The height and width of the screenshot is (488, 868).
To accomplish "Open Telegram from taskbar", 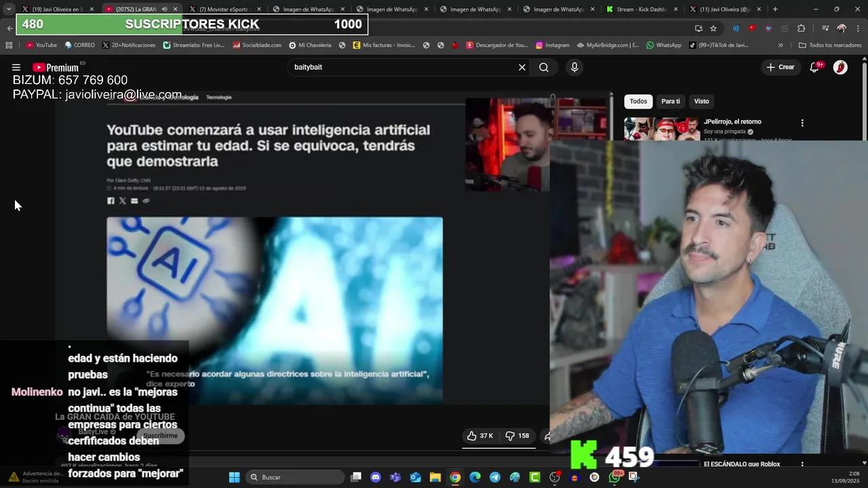I will click(495, 477).
